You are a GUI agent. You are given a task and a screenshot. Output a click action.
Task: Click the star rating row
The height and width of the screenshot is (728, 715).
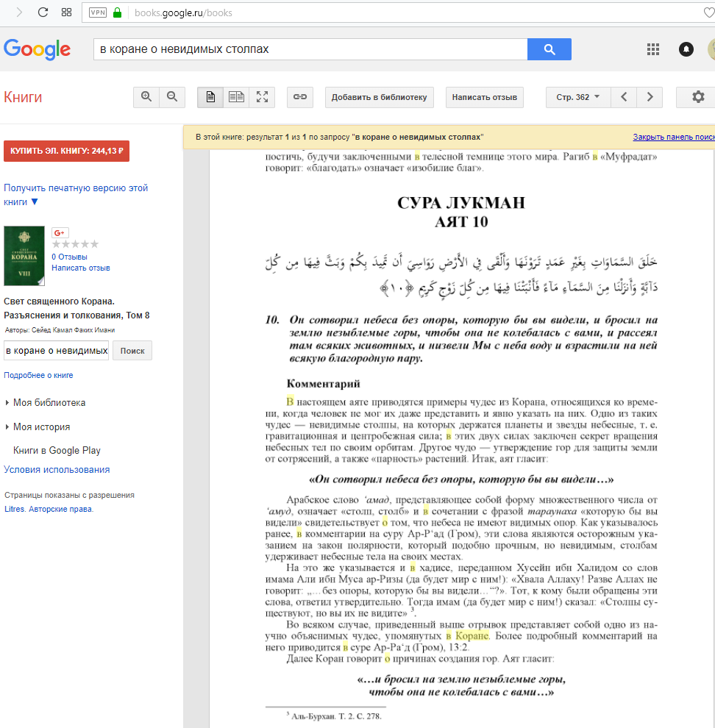75,244
